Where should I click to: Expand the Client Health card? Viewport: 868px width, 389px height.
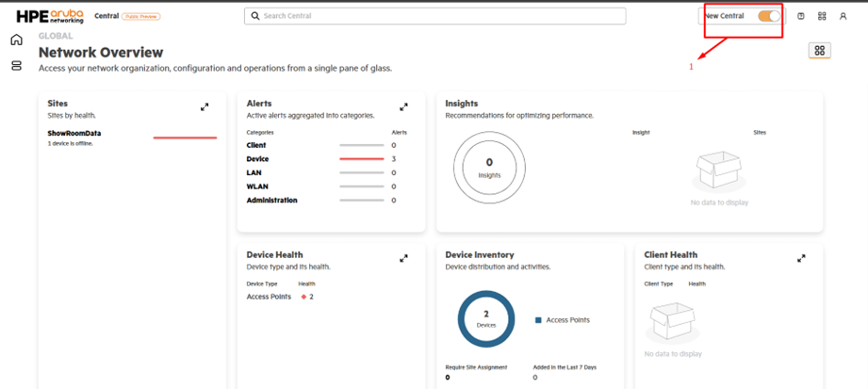[802, 258]
